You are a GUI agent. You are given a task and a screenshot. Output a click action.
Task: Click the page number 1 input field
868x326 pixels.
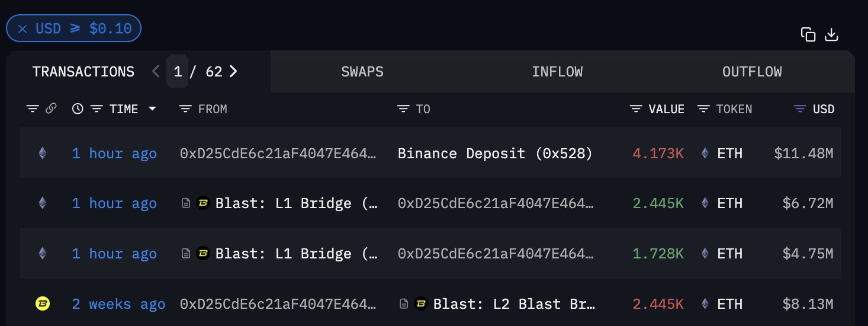click(178, 72)
